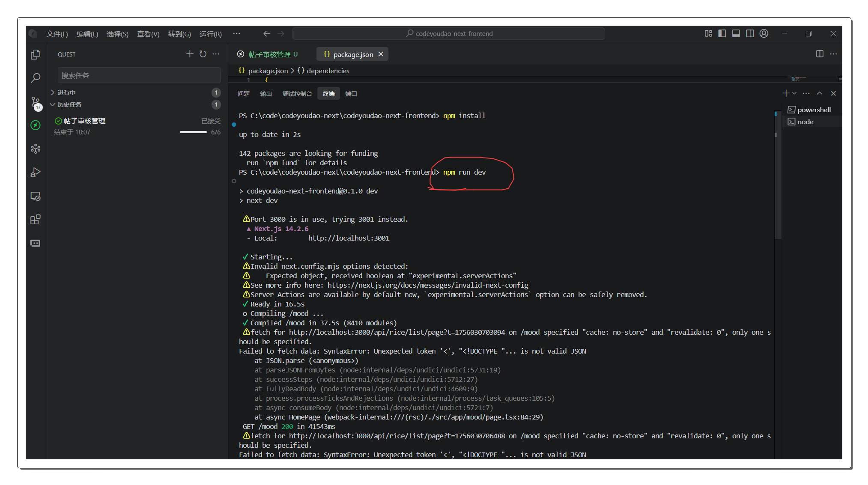Screen dimensions: 868x485
Task: Open Run and Debug view
Action: pyautogui.click(x=36, y=172)
